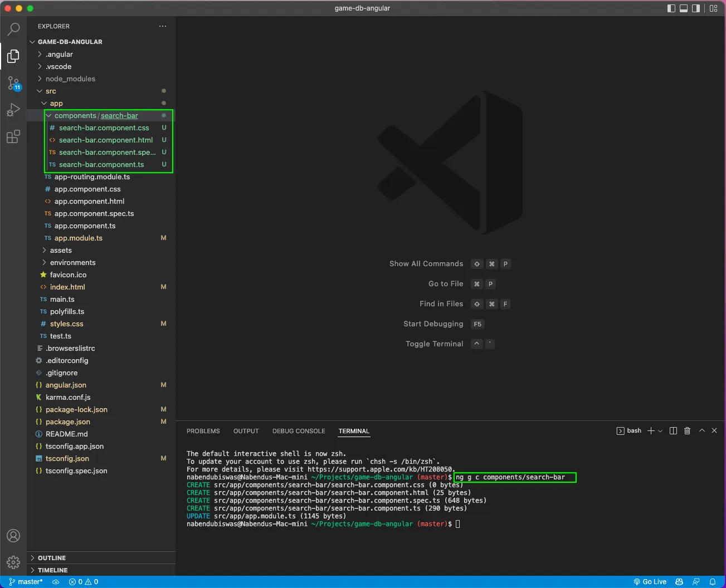Collapse the GAME-DB-ANGULAR root folder
This screenshot has height=588, width=726.
point(101,42)
